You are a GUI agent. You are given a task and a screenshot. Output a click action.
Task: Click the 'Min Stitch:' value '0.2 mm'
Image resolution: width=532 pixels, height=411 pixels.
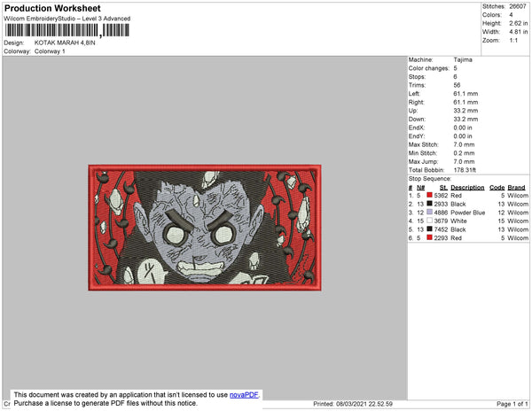point(464,153)
